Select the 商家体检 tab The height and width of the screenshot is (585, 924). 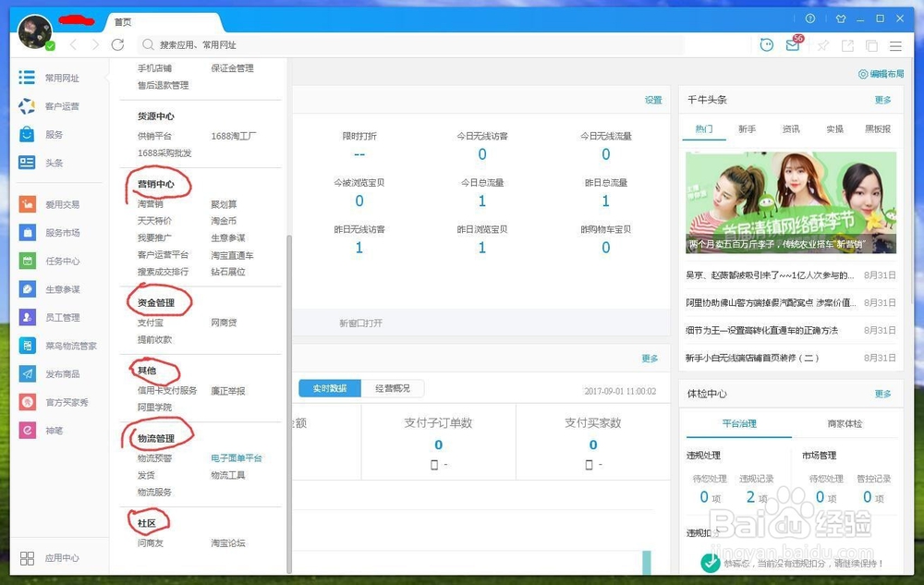[x=845, y=423]
